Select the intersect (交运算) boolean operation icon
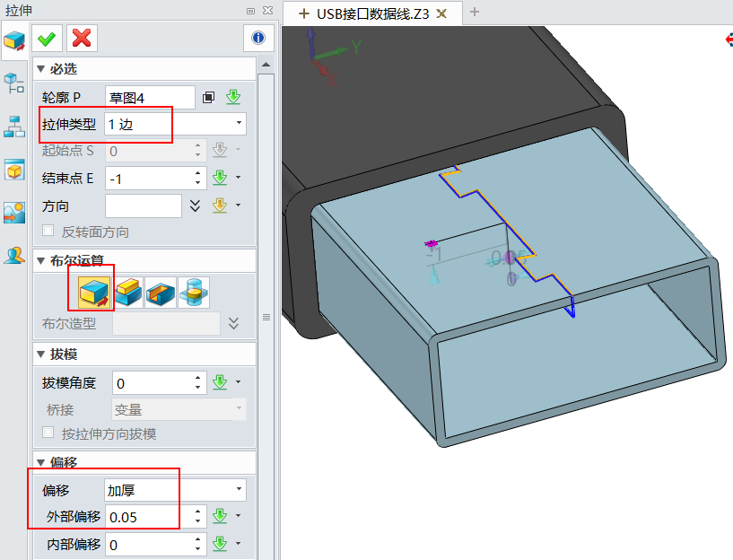 pos(194,292)
